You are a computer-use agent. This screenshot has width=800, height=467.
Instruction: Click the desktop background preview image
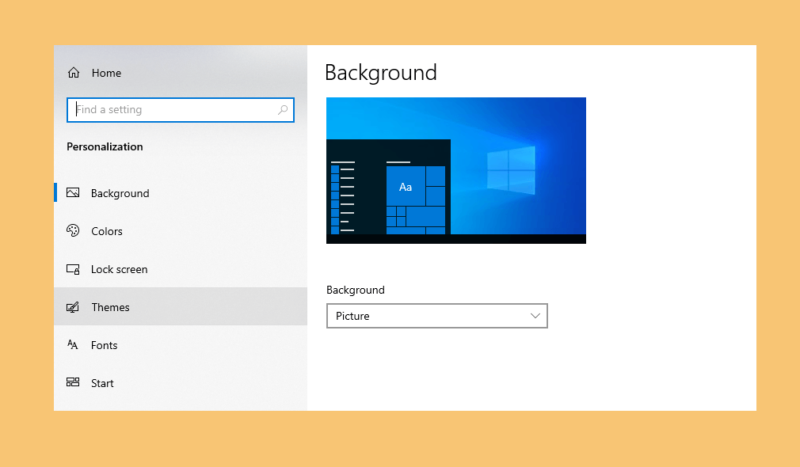[456, 170]
